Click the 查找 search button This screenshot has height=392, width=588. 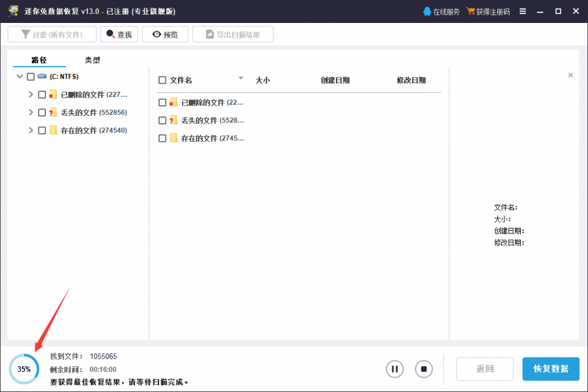(x=119, y=34)
